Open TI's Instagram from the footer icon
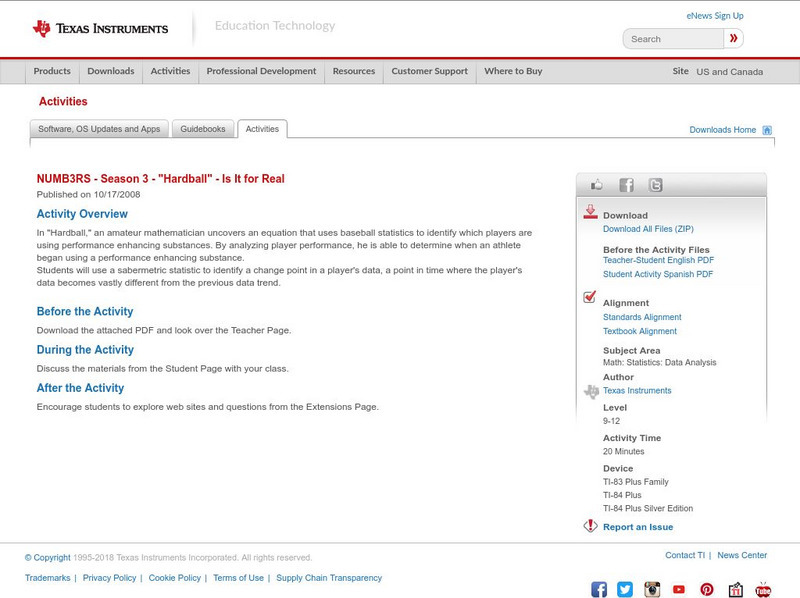Image resolution: width=800 pixels, height=598 pixels. pyautogui.click(x=651, y=590)
